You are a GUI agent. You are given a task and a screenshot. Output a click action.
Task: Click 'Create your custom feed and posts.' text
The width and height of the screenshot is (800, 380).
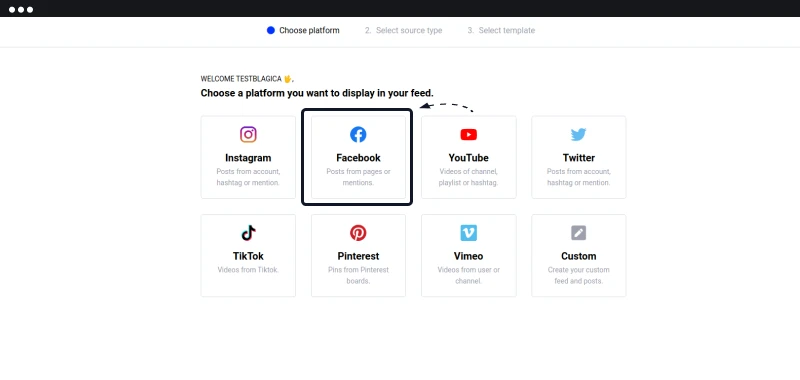click(x=579, y=275)
